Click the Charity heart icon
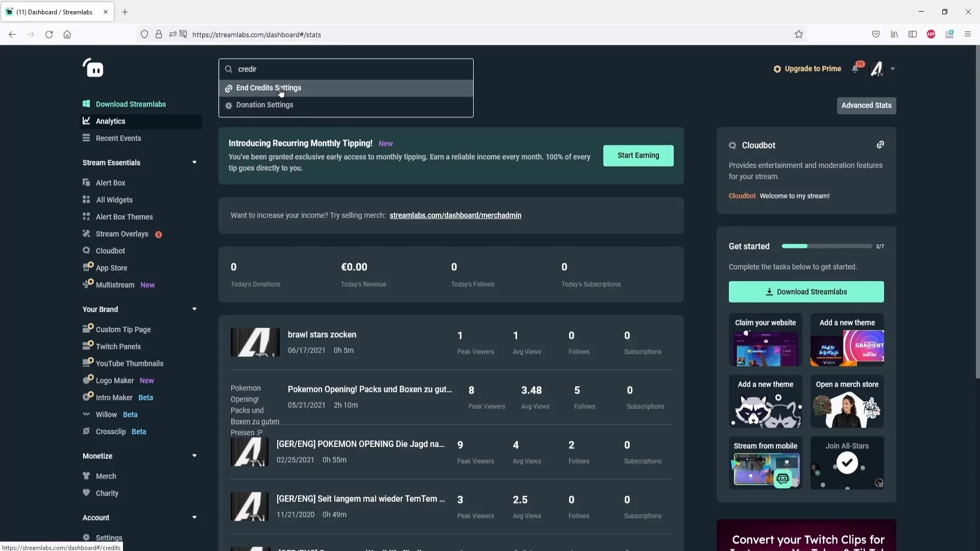Screen dimensions: 980x551 86,492
